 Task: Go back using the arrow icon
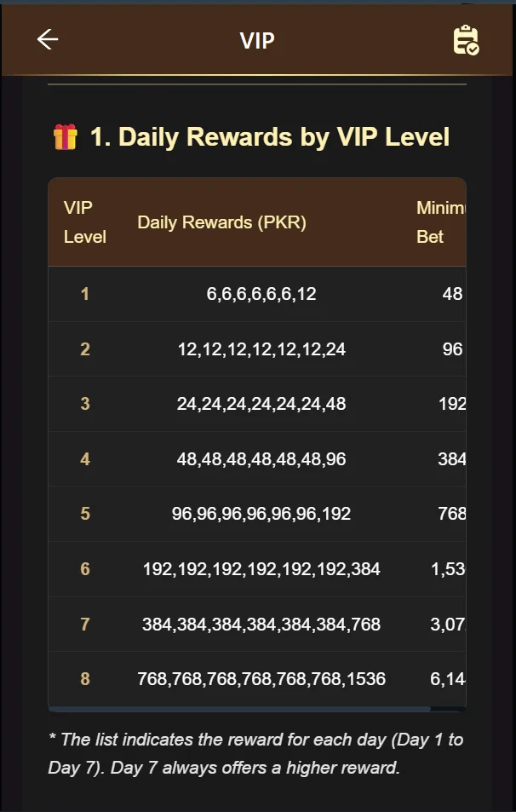tap(48, 39)
